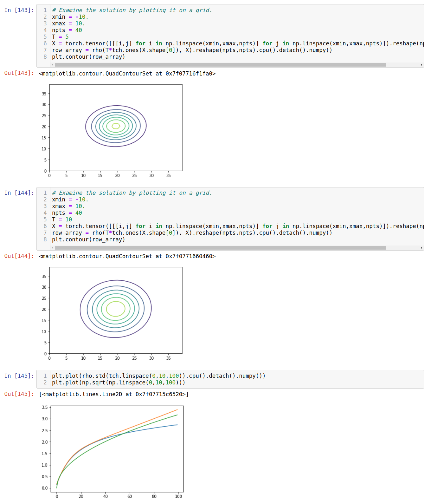Select the In [143] prompt
The height and width of the screenshot is (504, 431).
(19, 10)
